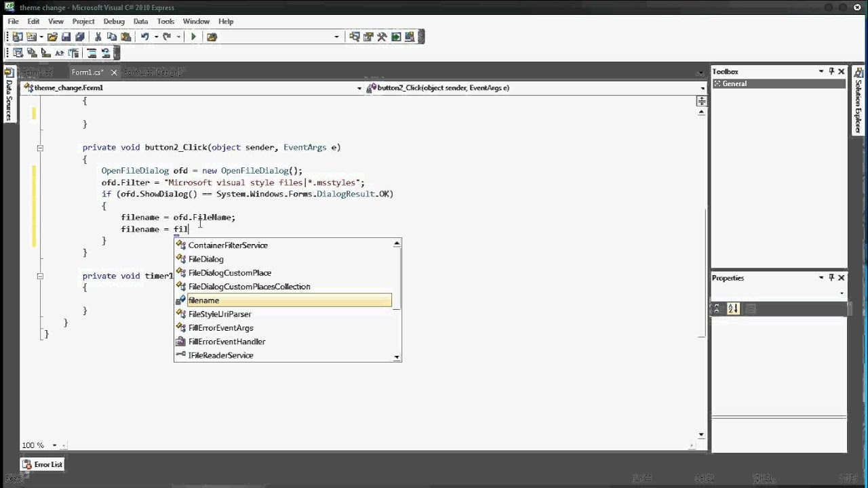Open the Edit menu
This screenshot has height=488, width=868.
coord(33,22)
